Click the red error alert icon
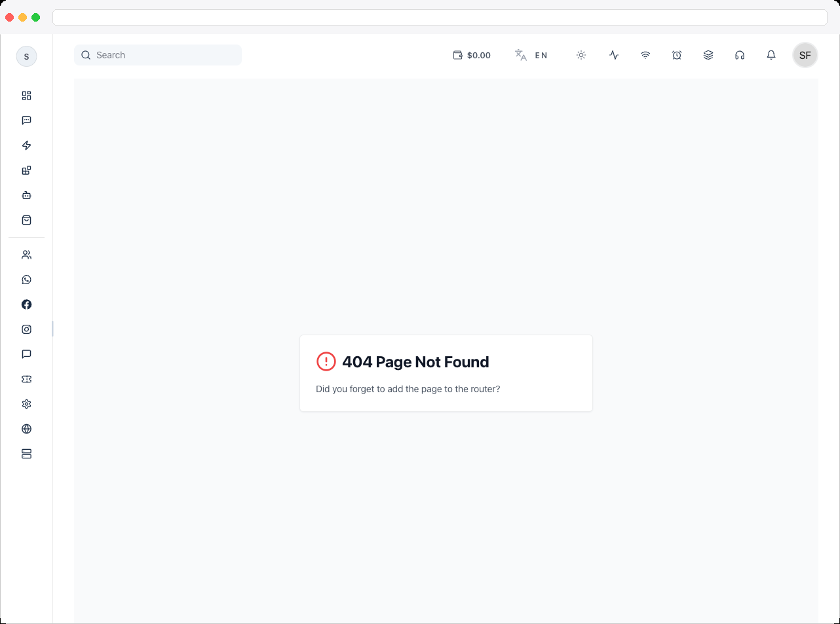Viewport: 840px width, 624px height. coord(326,361)
